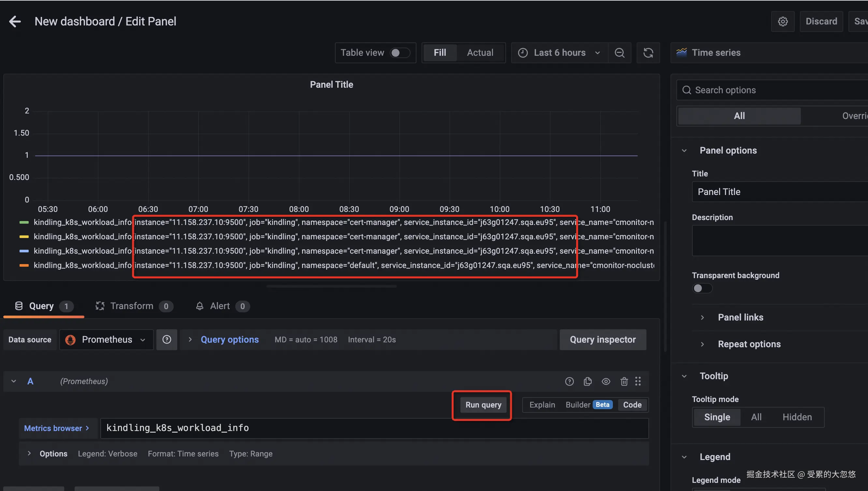The width and height of the screenshot is (868, 491).
Task: Hide query A using eye icon
Action: (x=606, y=381)
